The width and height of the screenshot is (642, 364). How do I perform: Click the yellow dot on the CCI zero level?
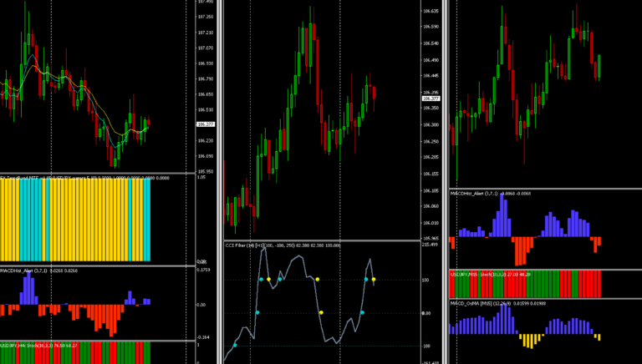coord(321,312)
